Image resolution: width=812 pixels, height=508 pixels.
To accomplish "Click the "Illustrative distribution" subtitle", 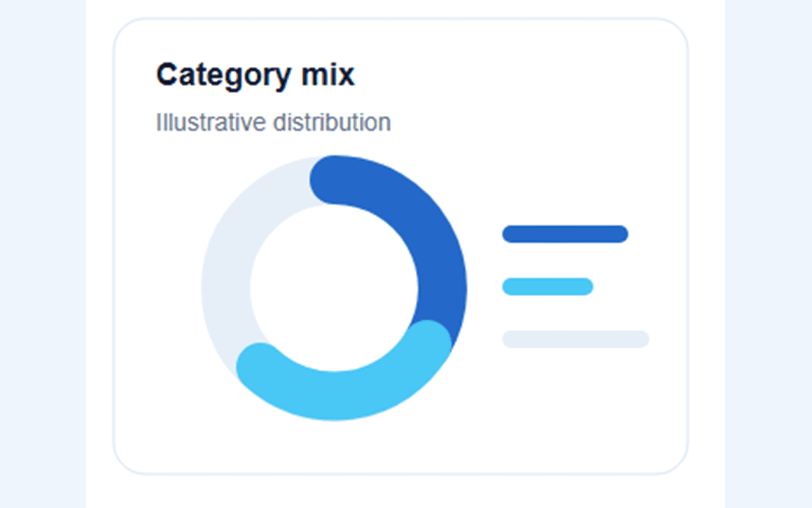I will [274, 122].
